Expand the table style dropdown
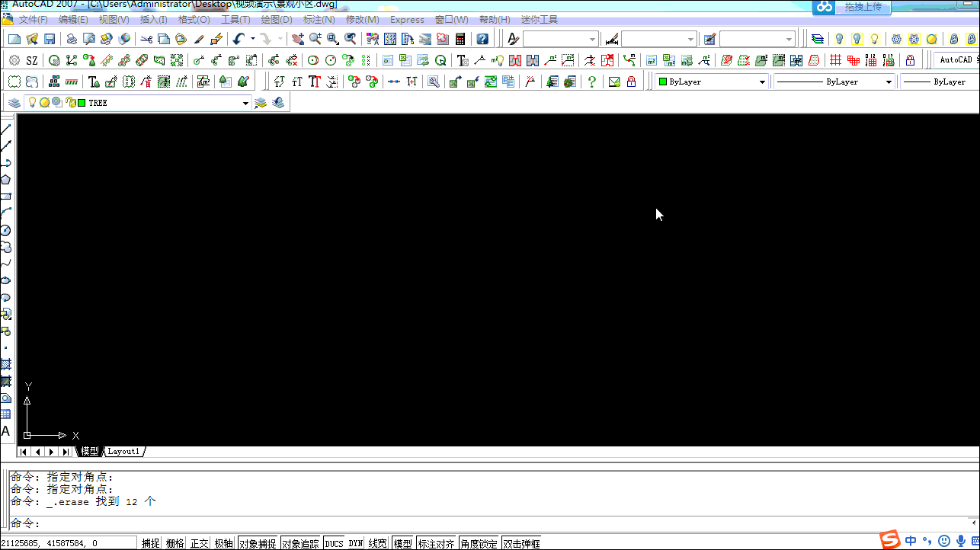Viewport: 980px width, 550px height. pos(789,39)
